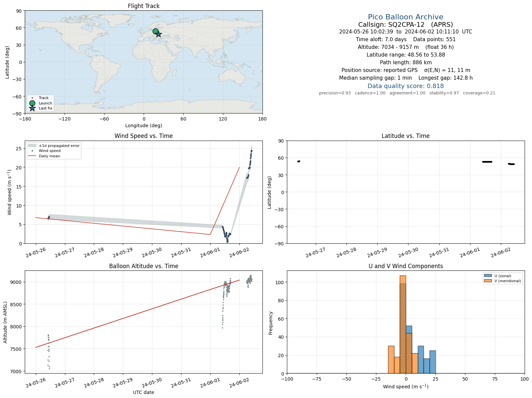Click the "Flight Track" plot title
Viewport: 532px width, 398px height.
pyautogui.click(x=144, y=6)
